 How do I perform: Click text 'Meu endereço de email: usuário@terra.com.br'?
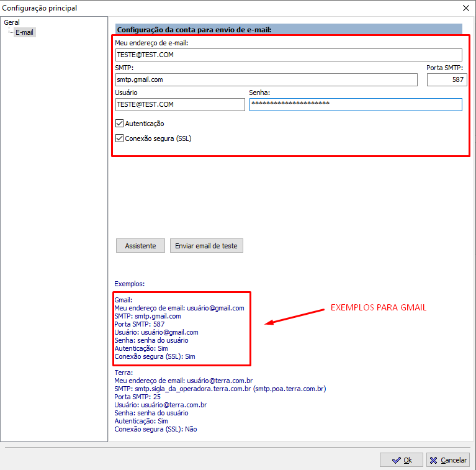coord(184,381)
